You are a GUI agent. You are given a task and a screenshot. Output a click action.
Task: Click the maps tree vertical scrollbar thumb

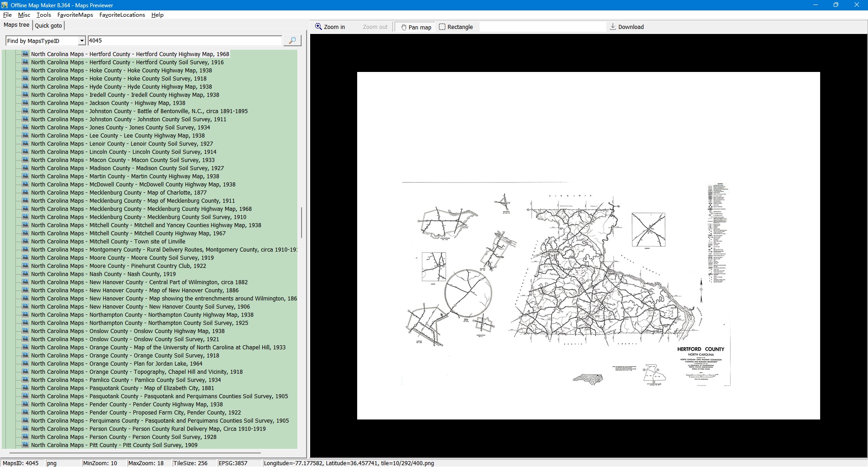(302, 223)
